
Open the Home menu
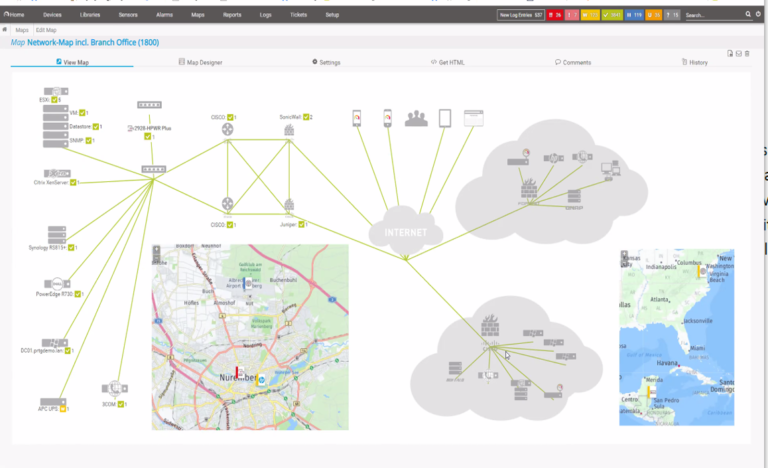(x=14, y=15)
